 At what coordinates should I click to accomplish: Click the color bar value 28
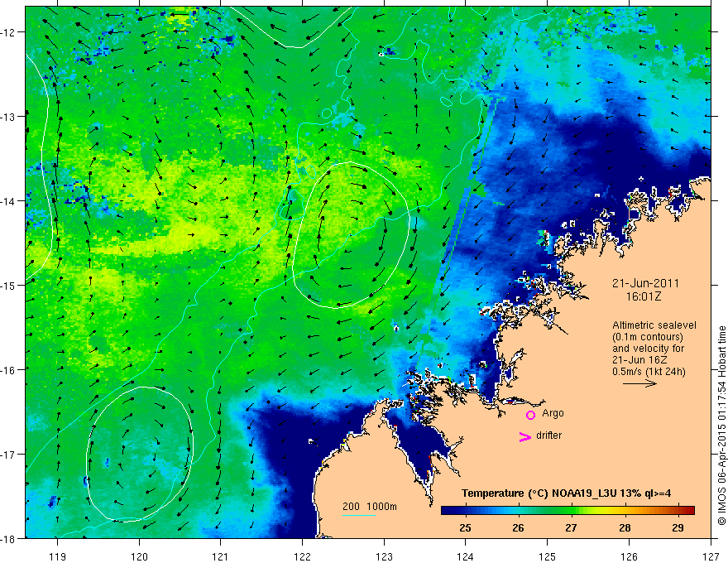(x=625, y=527)
